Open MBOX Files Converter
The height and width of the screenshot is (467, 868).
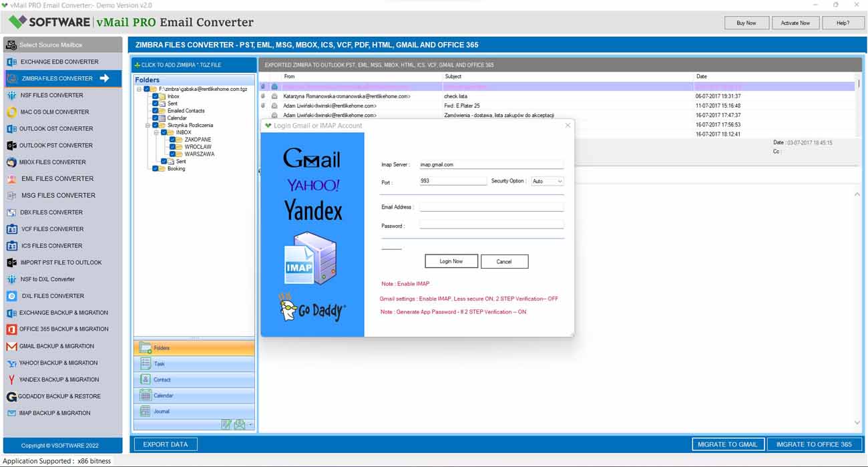coord(63,162)
